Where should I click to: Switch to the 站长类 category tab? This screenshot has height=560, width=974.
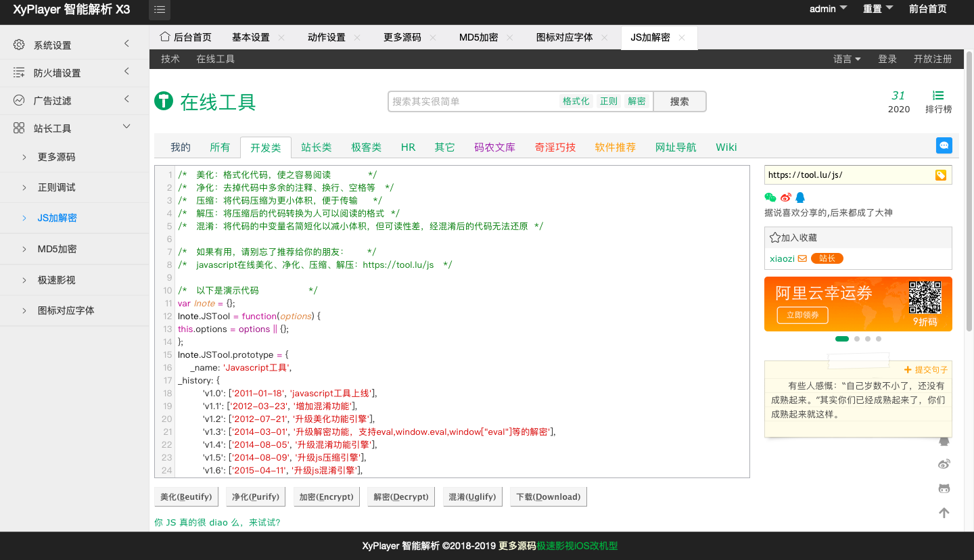coord(317,147)
